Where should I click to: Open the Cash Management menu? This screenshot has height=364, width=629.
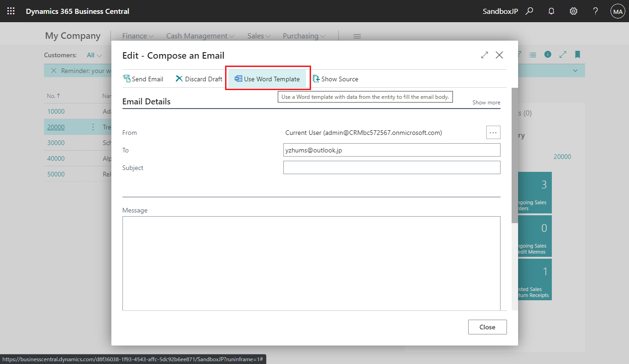(x=200, y=35)
